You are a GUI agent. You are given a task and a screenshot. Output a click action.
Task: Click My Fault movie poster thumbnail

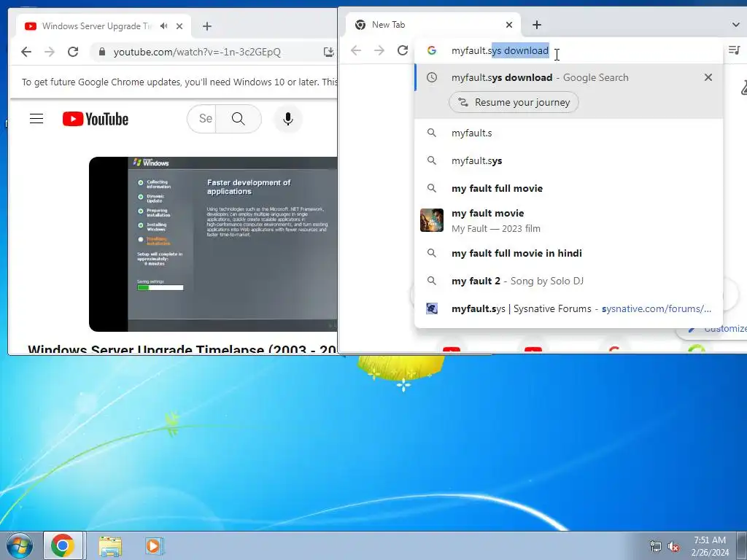click(x=432, y=220)
